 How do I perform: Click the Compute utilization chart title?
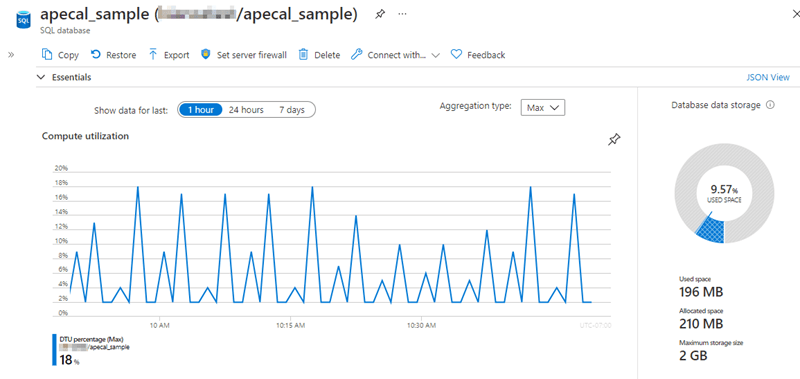pos(85,136)
